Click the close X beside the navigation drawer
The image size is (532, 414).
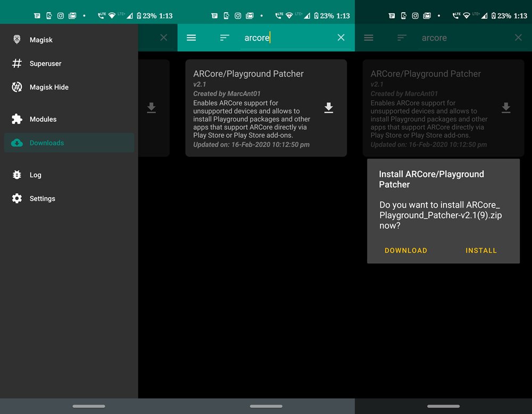click(x=163, y=37)
